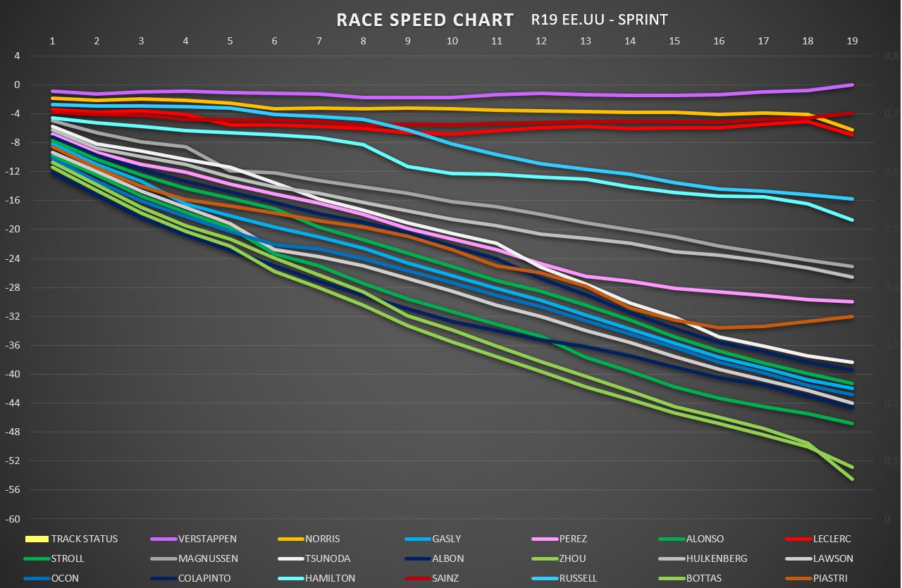Select the ALBON legend entry
902x588 pixels.
[433, 558]
